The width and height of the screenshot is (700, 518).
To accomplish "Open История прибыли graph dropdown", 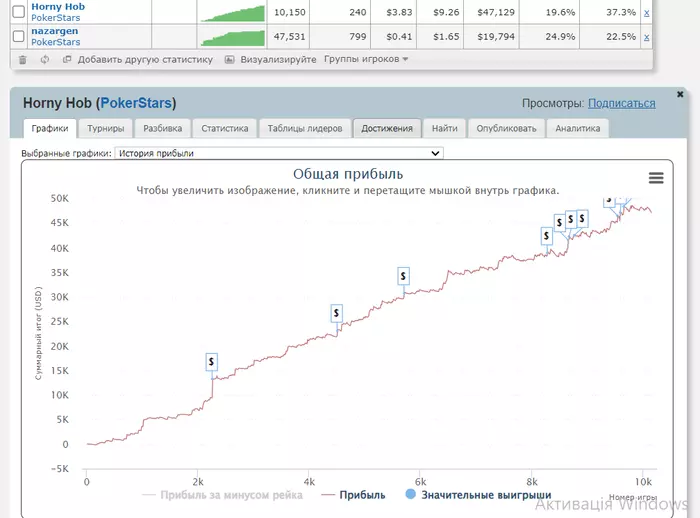I will [x=279, y=153].
